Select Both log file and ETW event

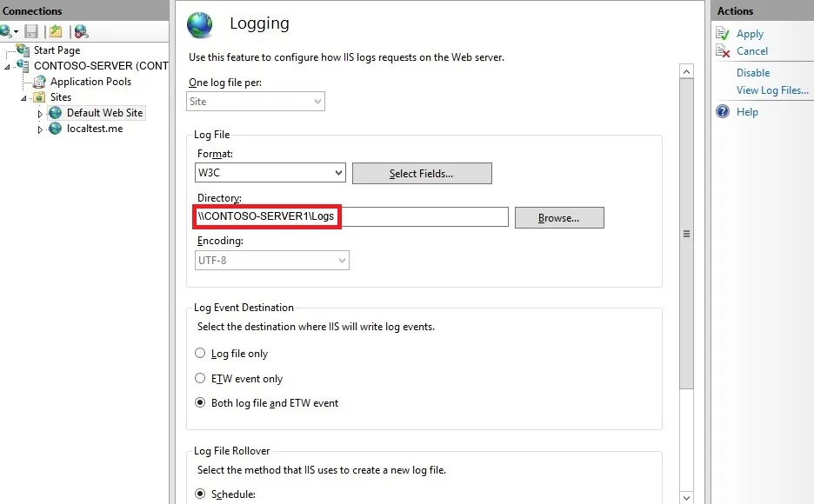200,402
